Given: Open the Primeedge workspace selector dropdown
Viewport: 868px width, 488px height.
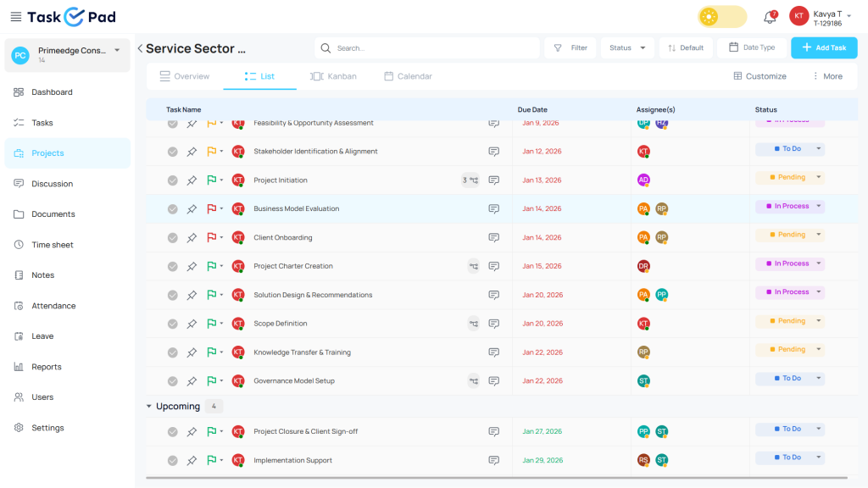Looking at the screenshot, I should [x=117, y=51].
